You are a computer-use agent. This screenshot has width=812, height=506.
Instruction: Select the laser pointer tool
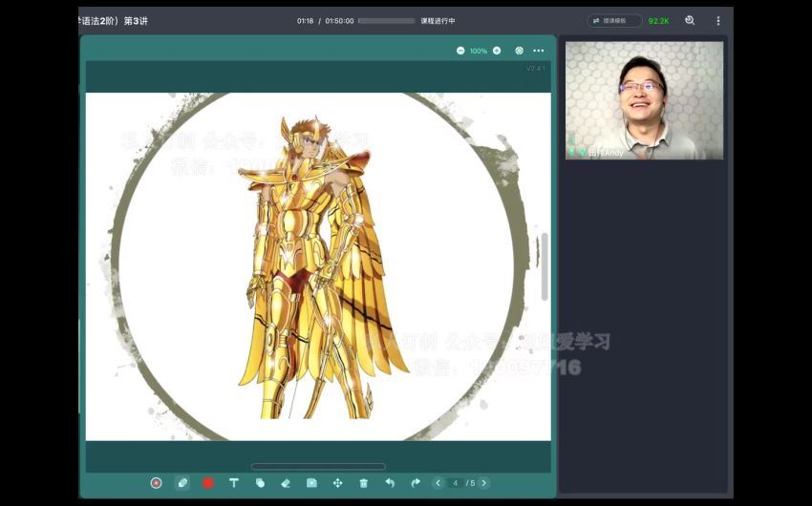[156, 483]
